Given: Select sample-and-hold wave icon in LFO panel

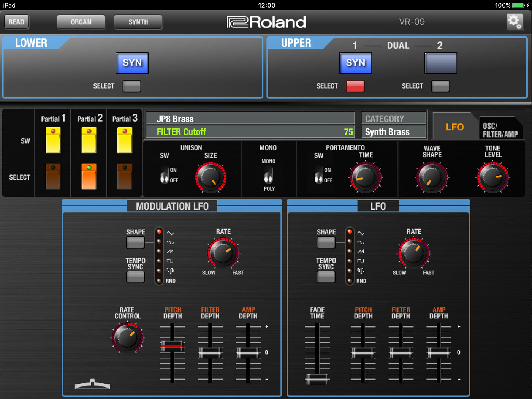Looking at the screenshot, I should coord(361,271).
